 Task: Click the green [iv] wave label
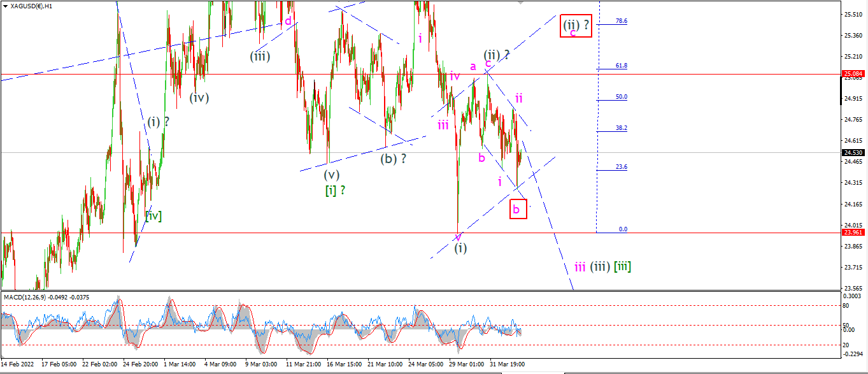(153, 216)
